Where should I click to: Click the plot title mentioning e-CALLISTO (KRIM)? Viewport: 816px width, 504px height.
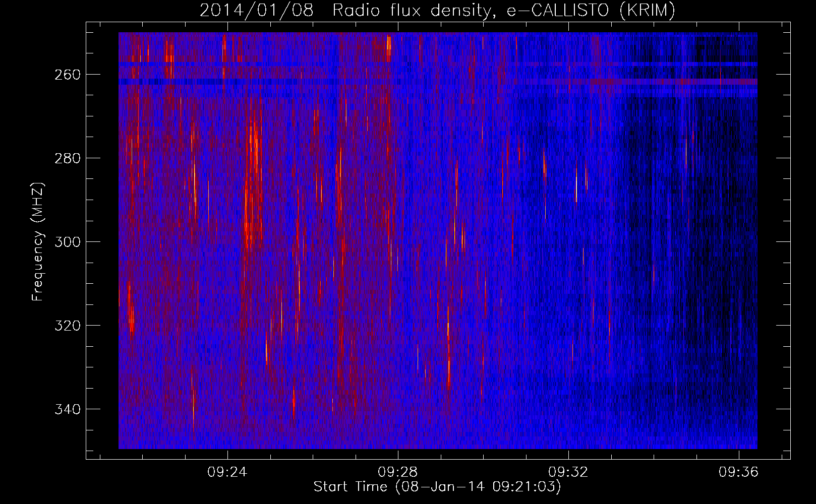click(x=437, y=10)
